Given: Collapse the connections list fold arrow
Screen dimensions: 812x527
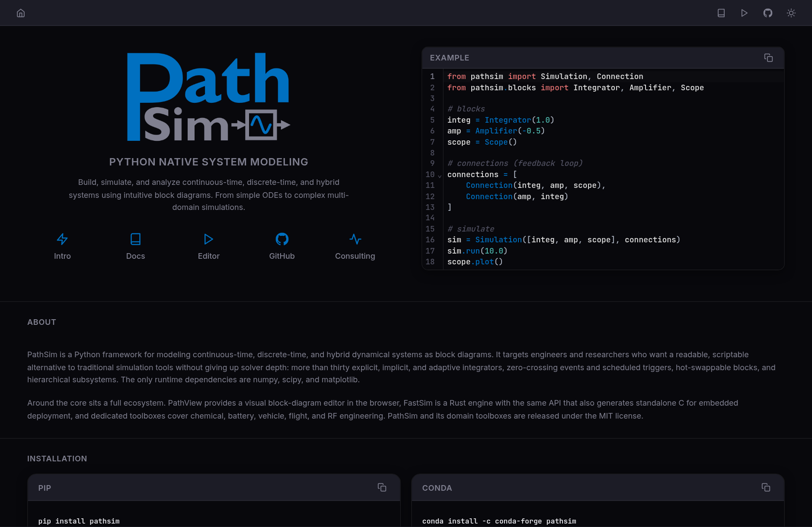Looking at the screenshot, I should pos(440,175).
